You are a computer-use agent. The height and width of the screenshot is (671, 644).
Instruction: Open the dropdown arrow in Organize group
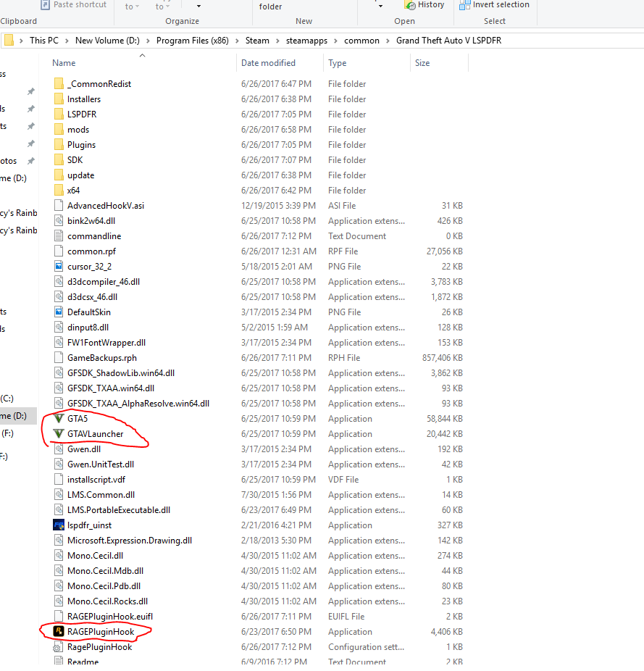pos(198,6)
